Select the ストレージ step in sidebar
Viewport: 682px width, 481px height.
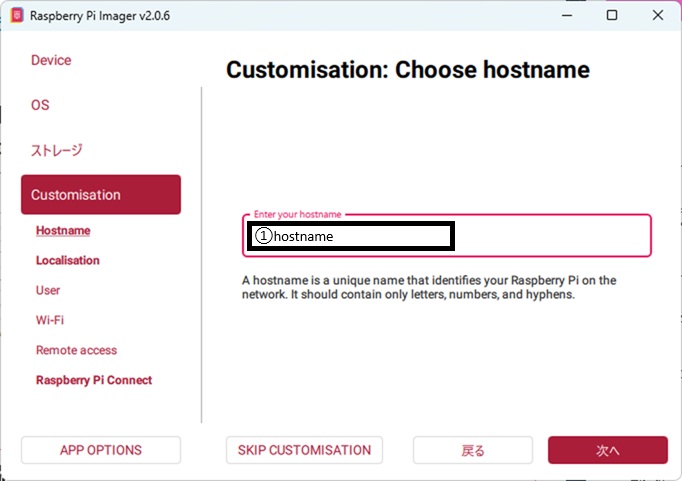pos(56,150)
